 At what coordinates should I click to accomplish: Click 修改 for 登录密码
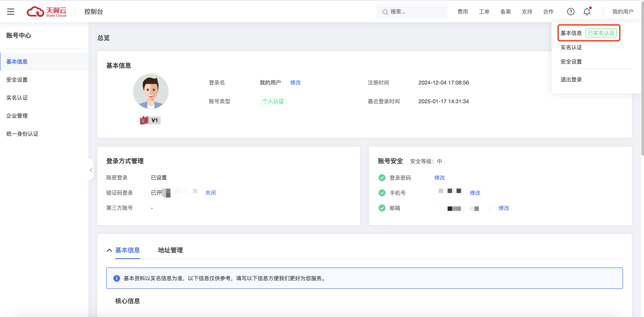click(439, 178)
